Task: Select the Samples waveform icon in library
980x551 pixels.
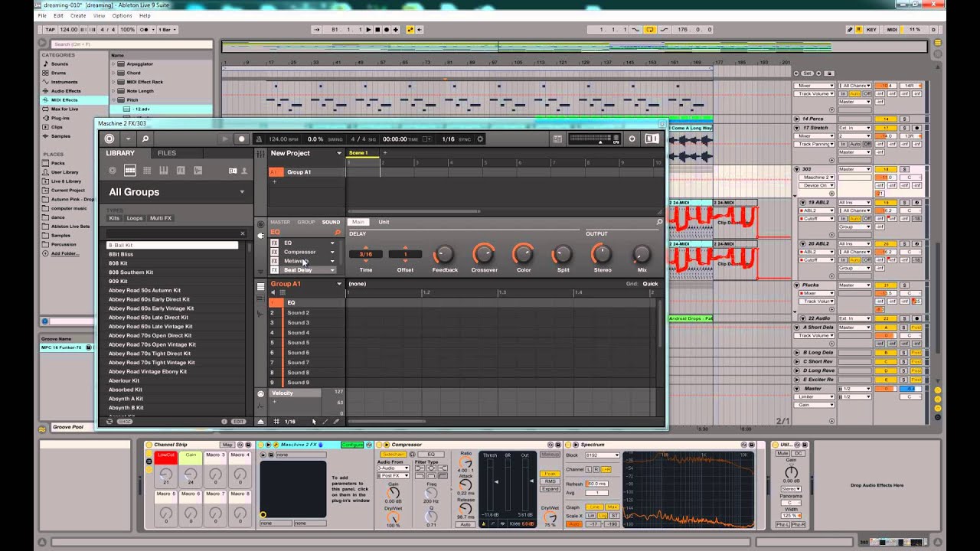Action: pos(198,171)
